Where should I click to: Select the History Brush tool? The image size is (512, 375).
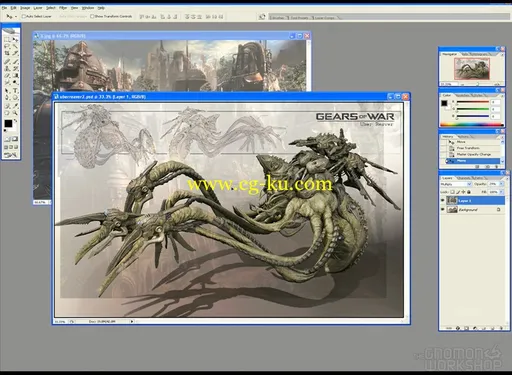pos(15,68)
